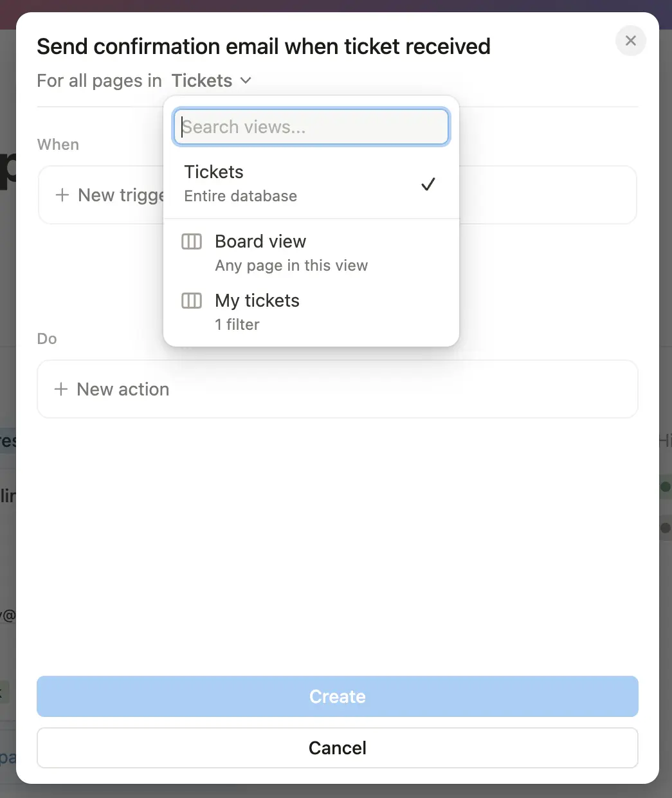The width and height of the screenshot is (672, 798).
Task: Click the checkmark on the Tickets option
Action: click(x=428, y=185)
